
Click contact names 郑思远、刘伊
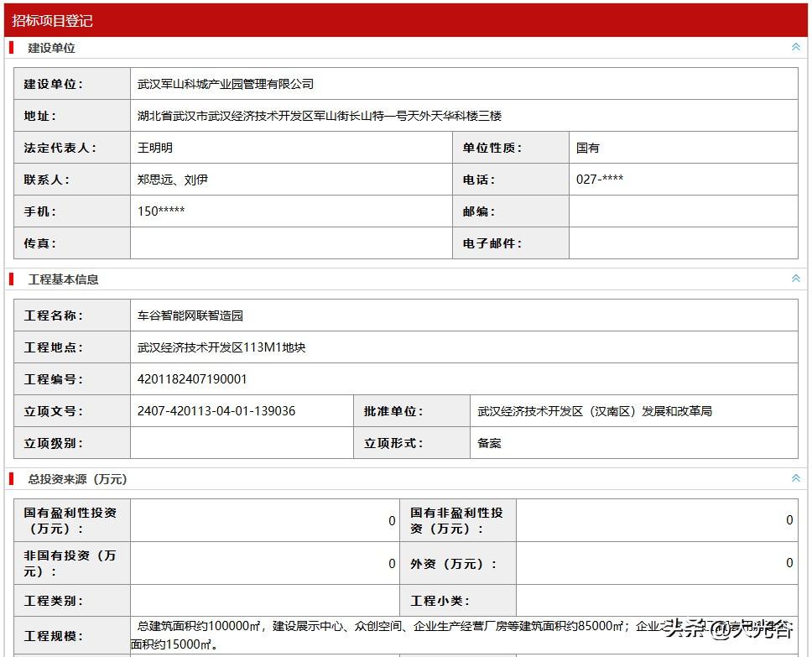coord(173,180)
